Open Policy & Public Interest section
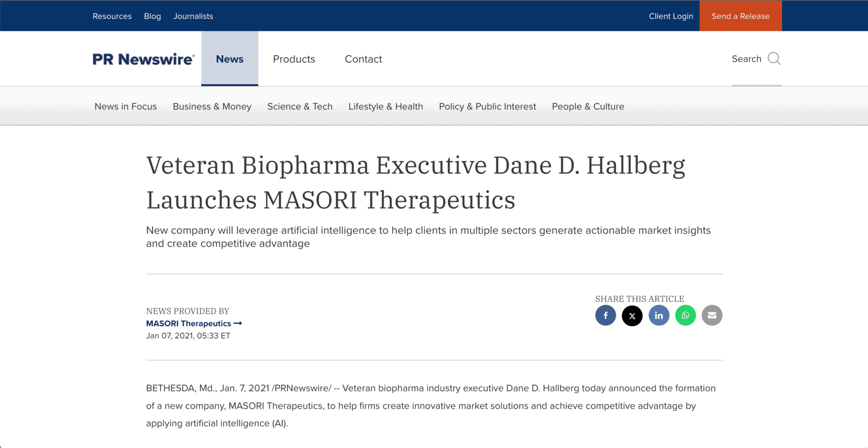This screenshot has height=448, width=868. (x=487, y=107)
